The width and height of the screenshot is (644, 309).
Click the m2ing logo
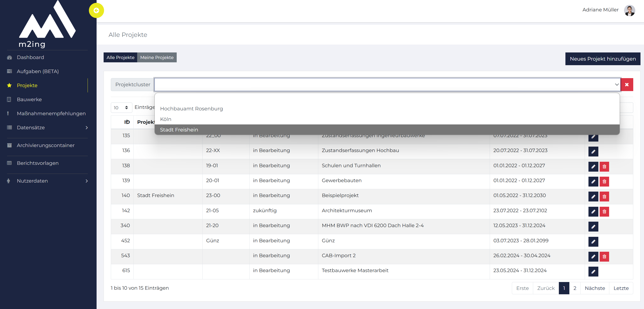point(47,24)
